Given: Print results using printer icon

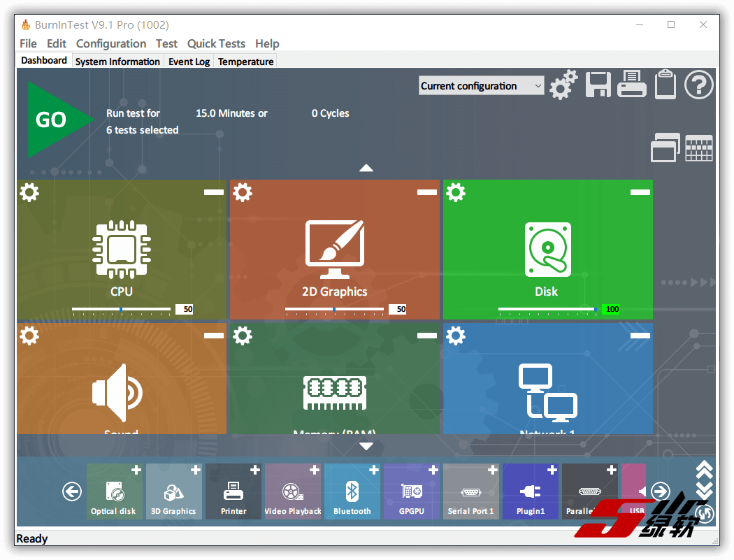Looking at the screenshot, I should [631, 85].
